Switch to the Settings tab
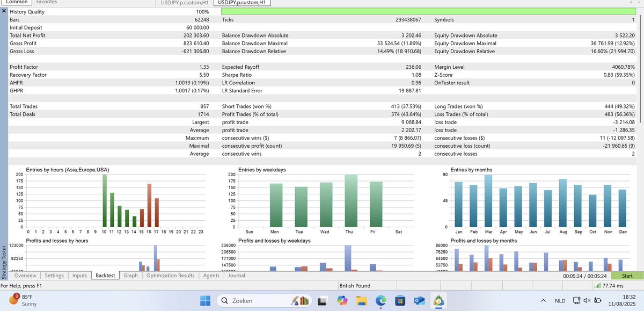The height and width of the screenshot is (311, 644). 54,276
